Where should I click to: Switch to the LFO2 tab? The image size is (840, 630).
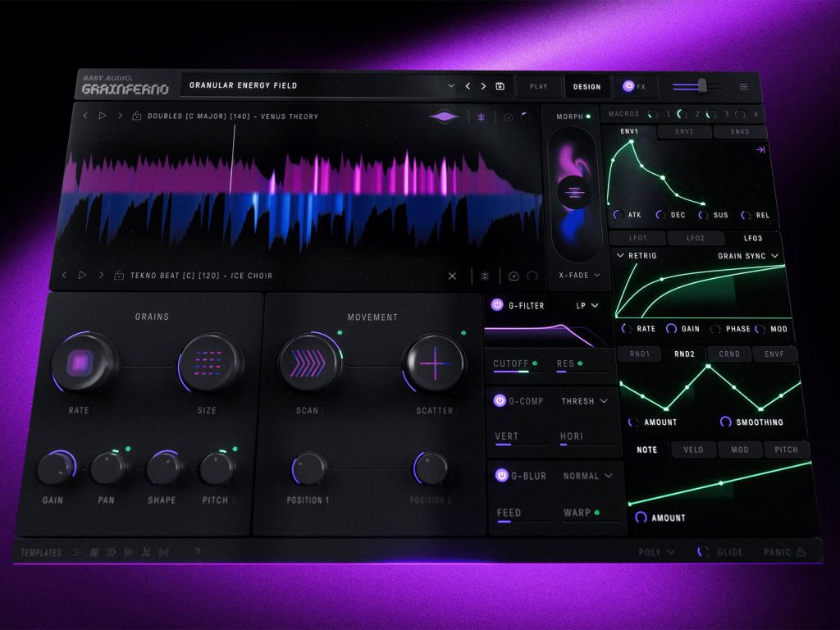[695, 238]
